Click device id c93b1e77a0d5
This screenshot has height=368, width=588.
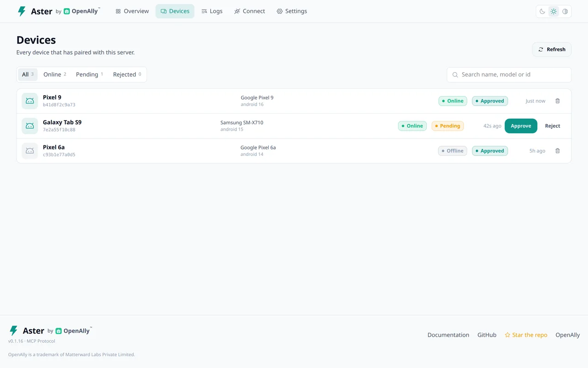[x=59, y=155]
